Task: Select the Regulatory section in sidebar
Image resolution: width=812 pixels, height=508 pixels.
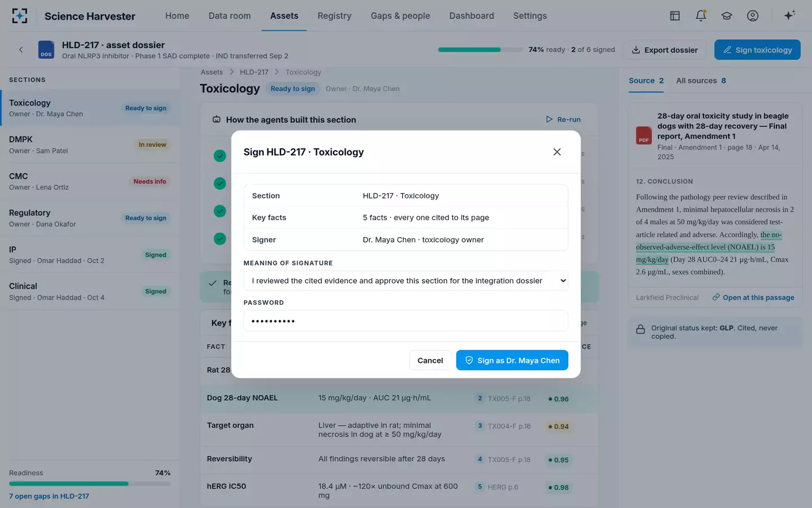Action: 90,218
